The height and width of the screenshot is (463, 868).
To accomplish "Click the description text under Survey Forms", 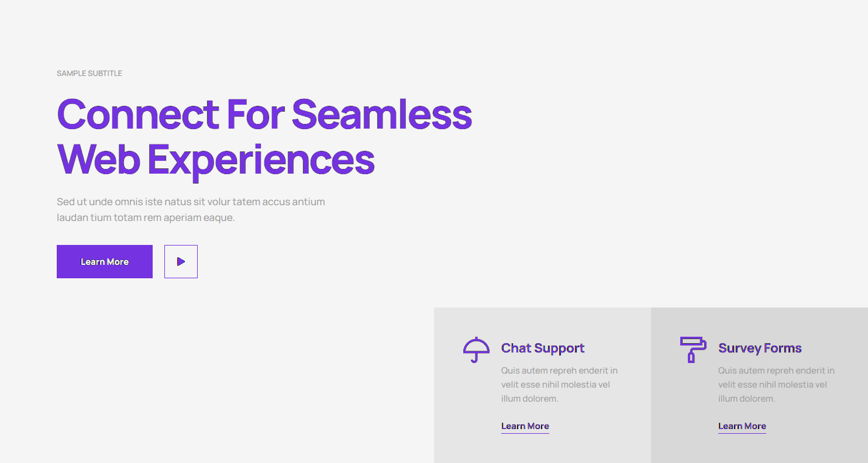I will pos(776,378).
